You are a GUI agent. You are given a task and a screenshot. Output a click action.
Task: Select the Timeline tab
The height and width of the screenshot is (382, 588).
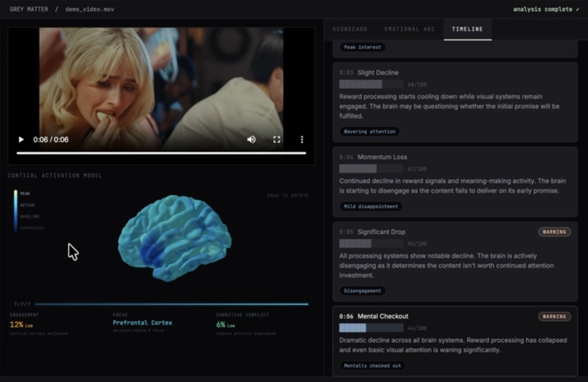[x=467, y=29]
